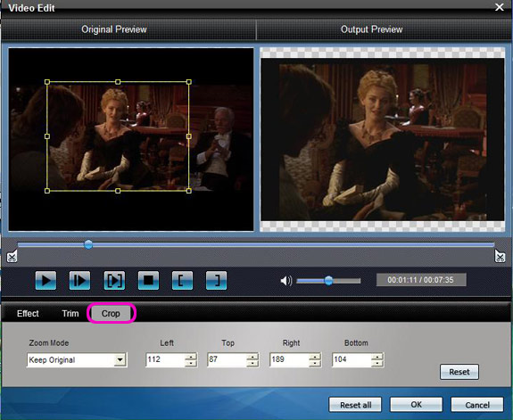The image size is (513, 420).
Task: Set trim start with left bracket icon
Action: point(183,280)
